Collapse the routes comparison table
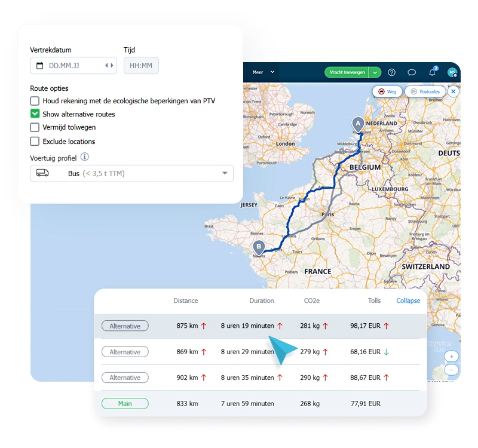This screenshot has height=448, width=478. [408, 300]
